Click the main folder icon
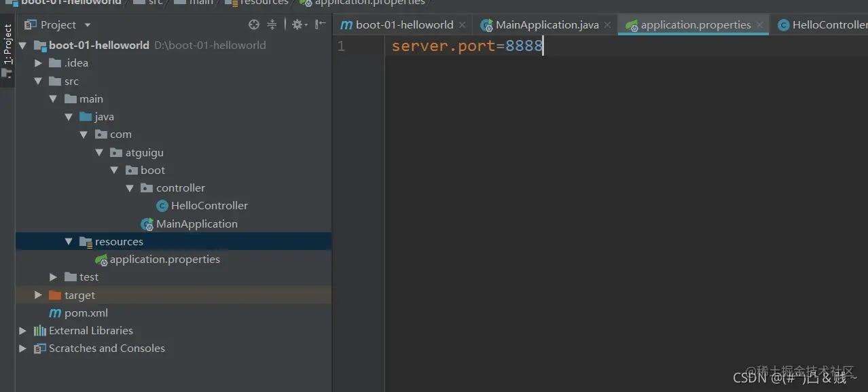868x392 pixels. click(71, 99)
